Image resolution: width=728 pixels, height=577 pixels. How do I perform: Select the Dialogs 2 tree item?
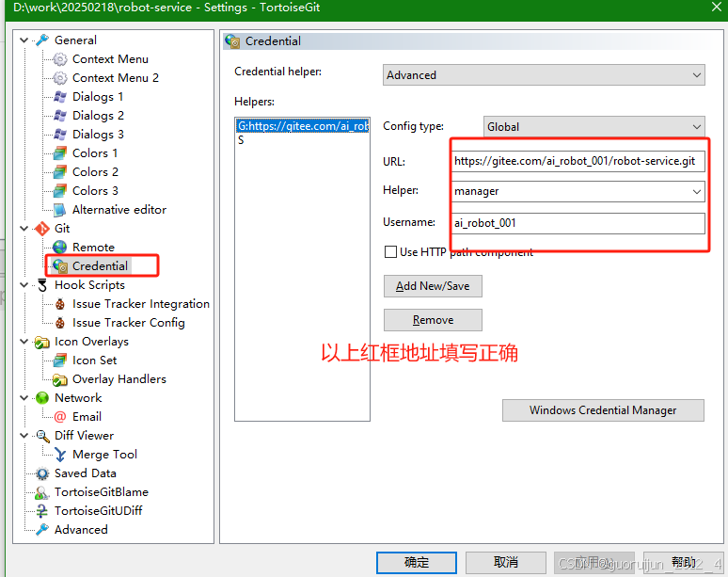[x=98, y=115]
